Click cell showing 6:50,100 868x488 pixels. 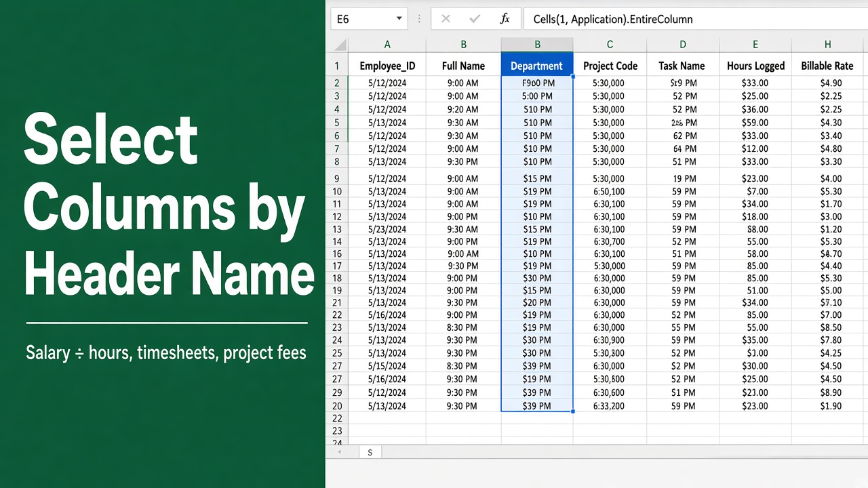pos(608,191)
